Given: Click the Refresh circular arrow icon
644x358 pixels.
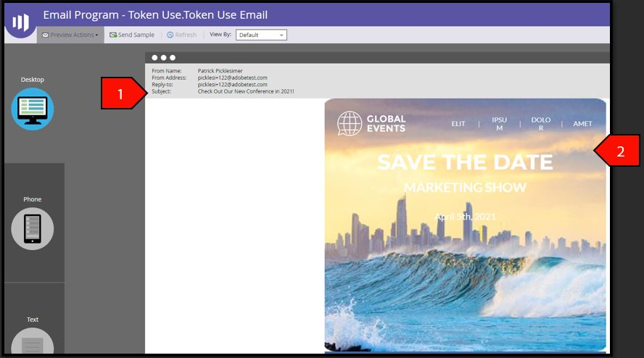Looking at the screenshot, I should point(170,35).
